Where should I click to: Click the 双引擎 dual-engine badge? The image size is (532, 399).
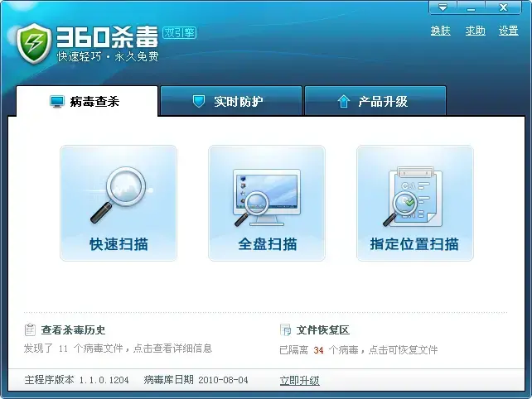(180, 32)
